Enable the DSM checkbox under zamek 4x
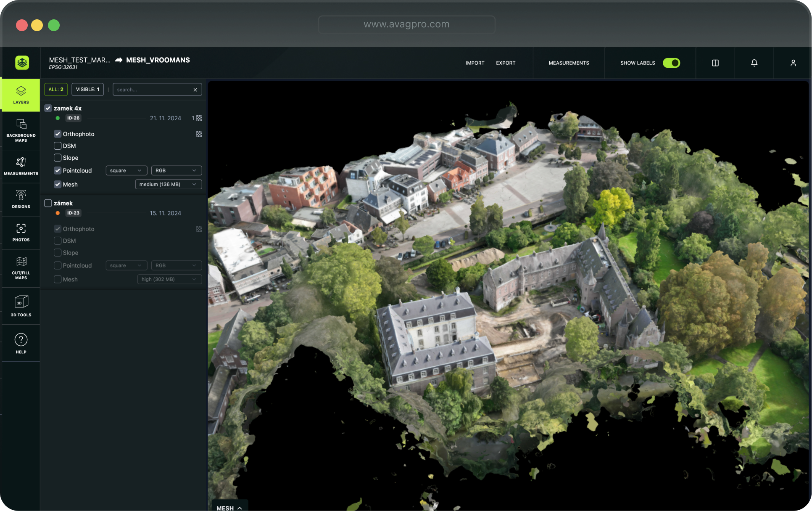Image resolution: width=812 pixels, height=511 pixels. (58, 146)
